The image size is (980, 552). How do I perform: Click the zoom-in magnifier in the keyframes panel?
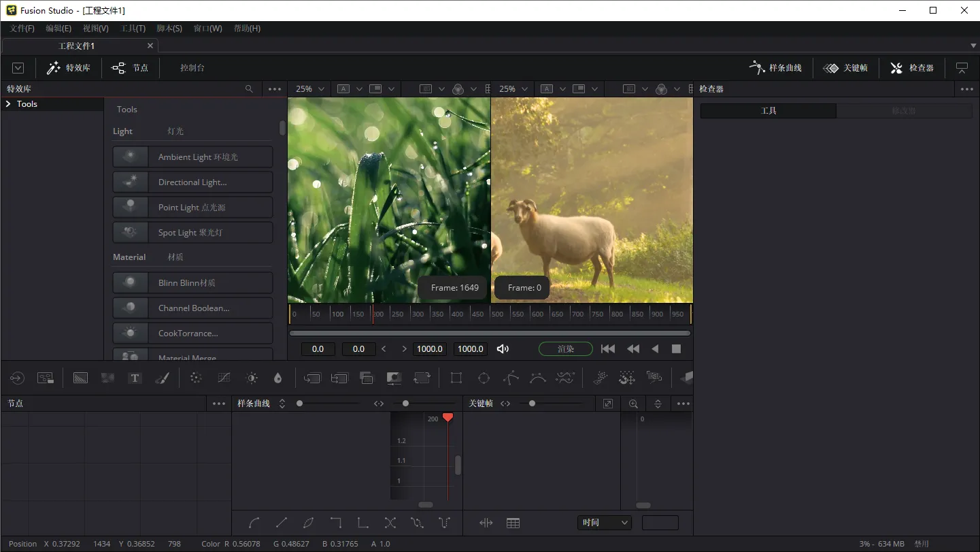pos(633,404)
